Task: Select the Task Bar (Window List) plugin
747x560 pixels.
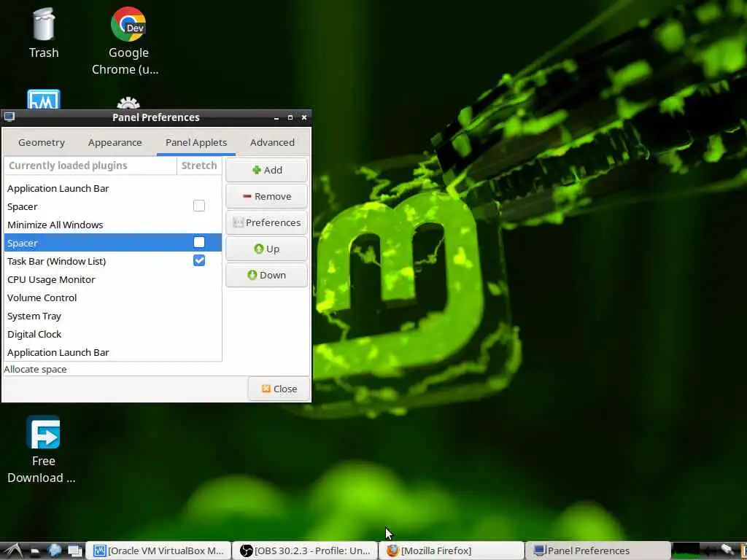Action: point(113,261)
